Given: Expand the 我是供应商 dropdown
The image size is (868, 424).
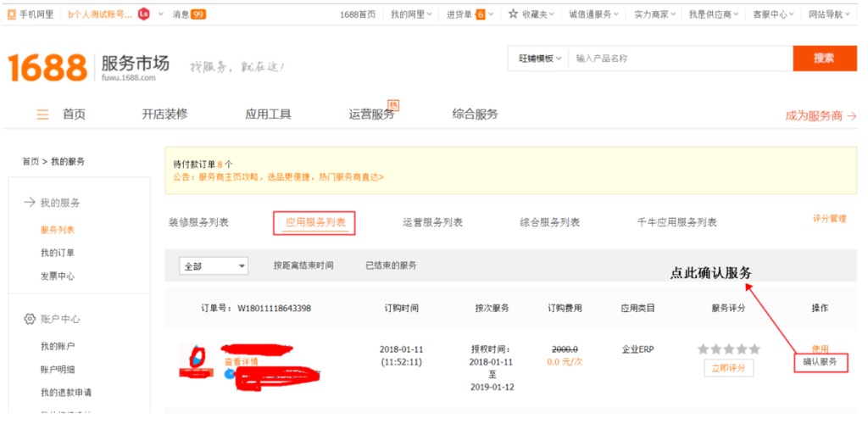Looking at the screenshot, I should [737, 14].
